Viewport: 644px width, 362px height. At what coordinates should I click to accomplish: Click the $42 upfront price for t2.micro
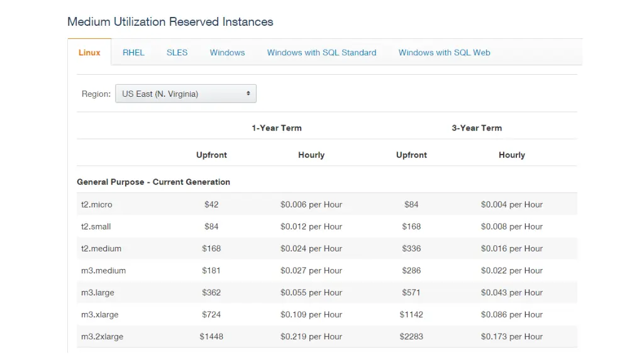point(211,204)
